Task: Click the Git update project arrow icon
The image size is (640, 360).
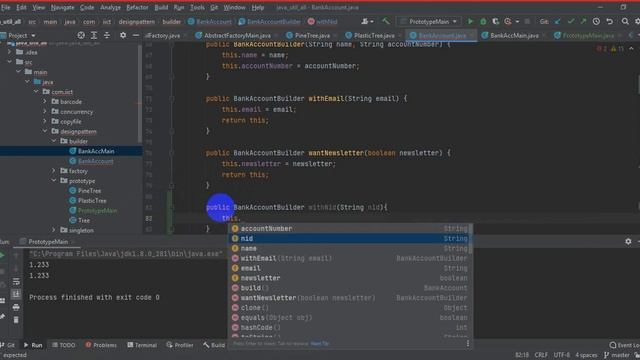Action: [x=558, y=22]
